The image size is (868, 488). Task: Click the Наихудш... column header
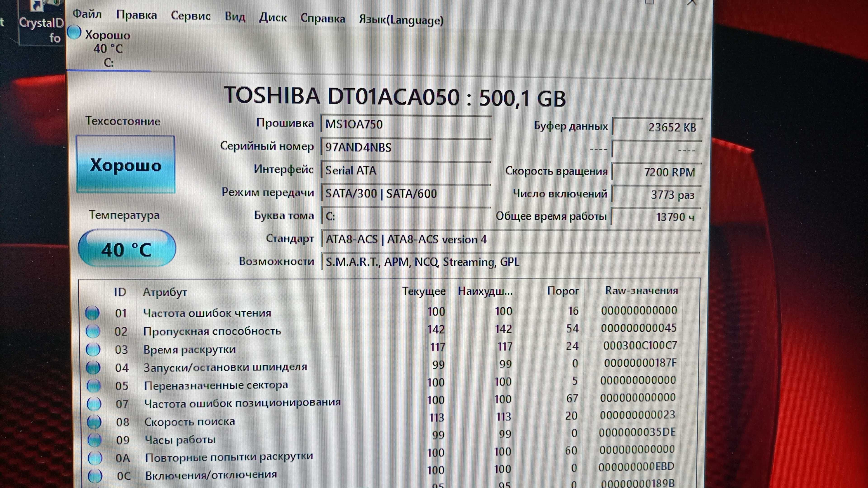click(485, 291)
